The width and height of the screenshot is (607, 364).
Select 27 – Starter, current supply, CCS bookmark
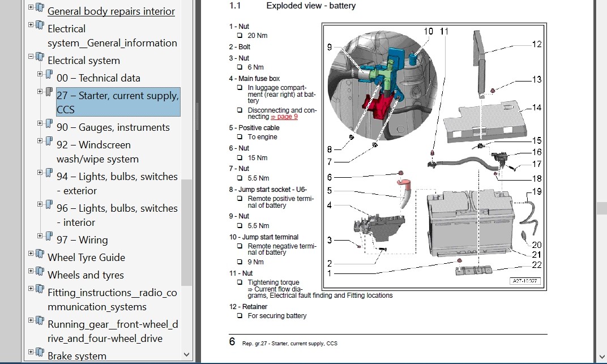coord(118,102)
